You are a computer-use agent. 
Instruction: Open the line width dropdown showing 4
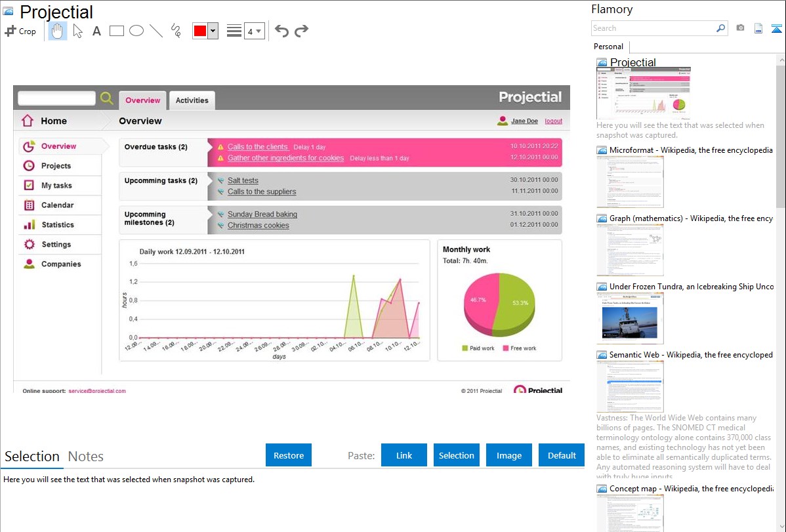(x=254, y=31)
